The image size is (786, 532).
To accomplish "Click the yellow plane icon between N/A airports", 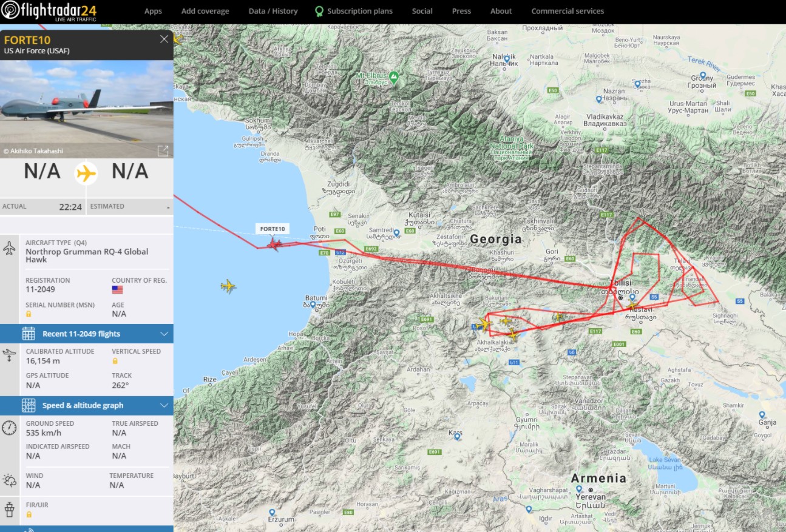I will pyautogui.click(x=86, y=173).
